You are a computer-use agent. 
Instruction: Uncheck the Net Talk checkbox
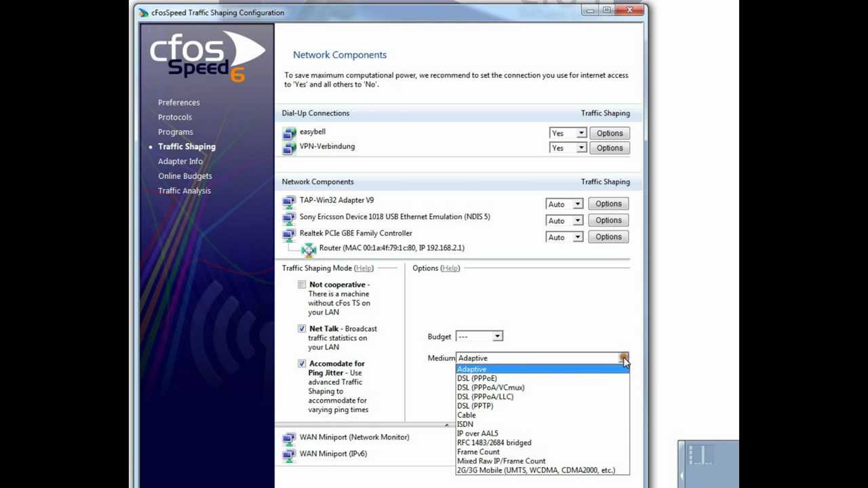(302, 329)
